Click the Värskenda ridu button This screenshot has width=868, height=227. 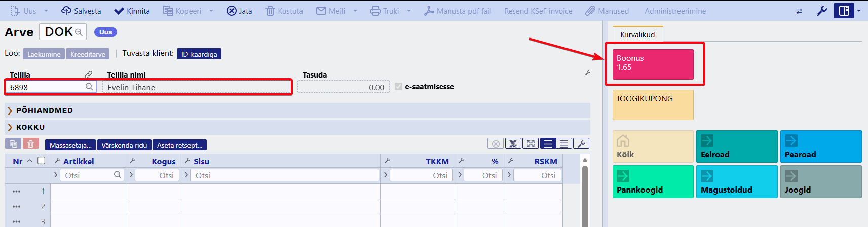click(124, 145)
